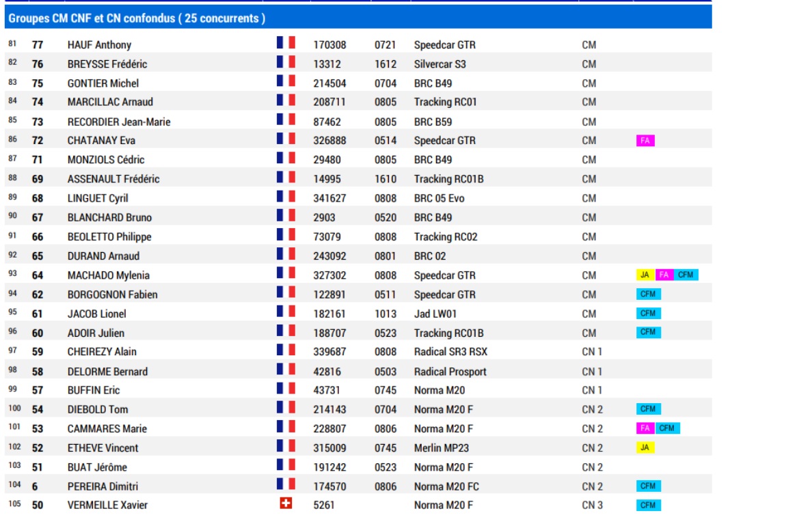Click the CFM badge in JACOB Lionel's row
Viewport: 812px width, 524px height.
coord(648,314)
